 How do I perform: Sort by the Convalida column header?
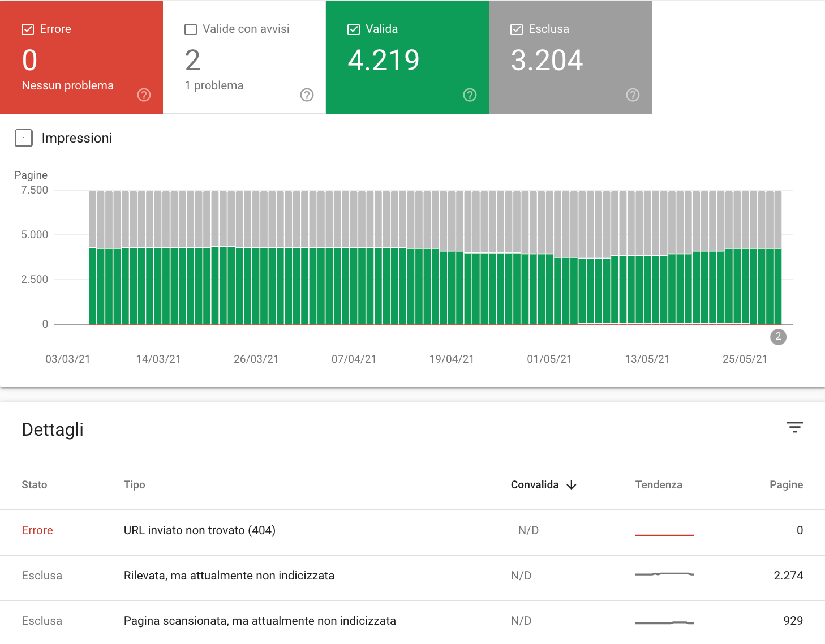pos(535,485)
